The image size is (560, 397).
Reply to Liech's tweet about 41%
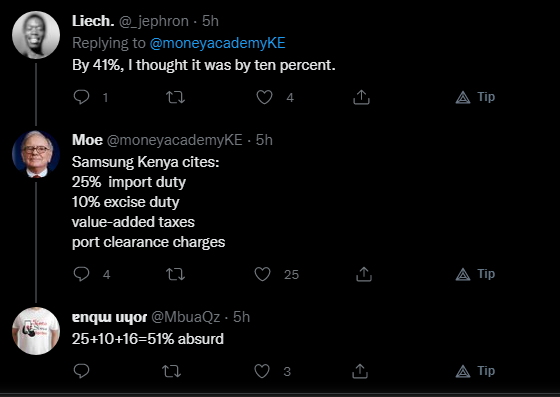pyautogui.click(x=81, y=97)
